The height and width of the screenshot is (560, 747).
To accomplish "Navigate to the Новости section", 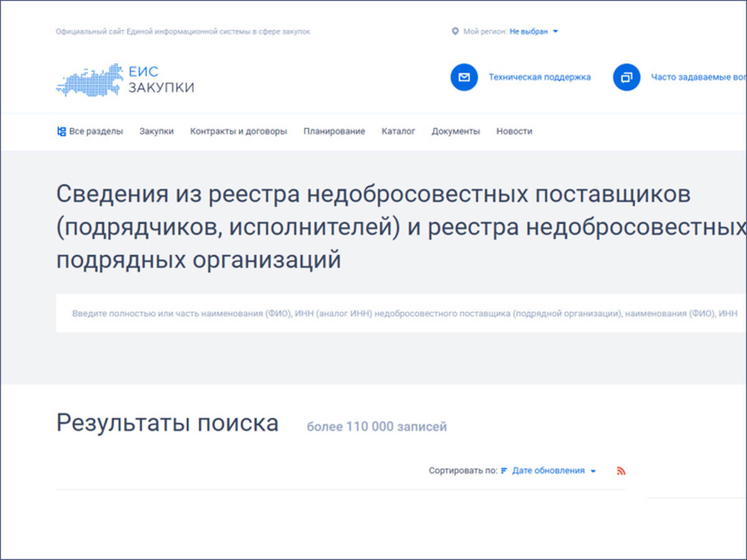I will pyautogui.click(x=514, y=131).
